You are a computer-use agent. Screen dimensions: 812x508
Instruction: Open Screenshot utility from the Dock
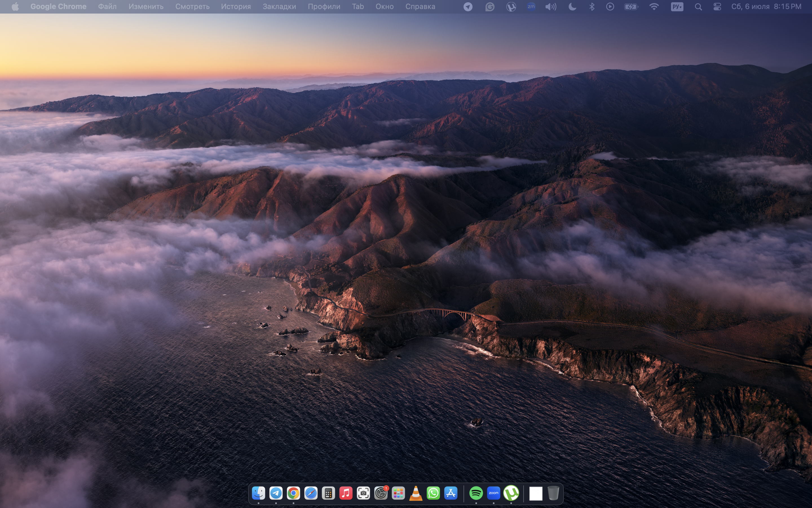(x=363, y=493)
